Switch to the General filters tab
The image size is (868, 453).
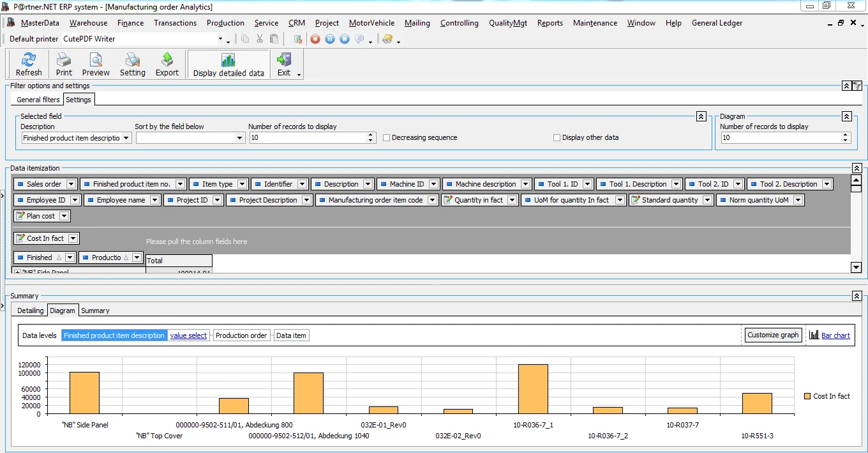point(38,100)
